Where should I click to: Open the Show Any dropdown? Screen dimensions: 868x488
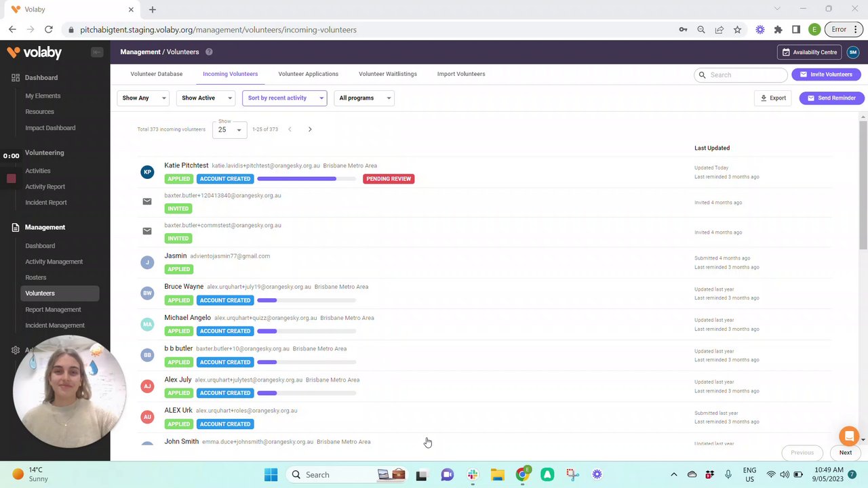pyautogui.click(x=143, y=98)
